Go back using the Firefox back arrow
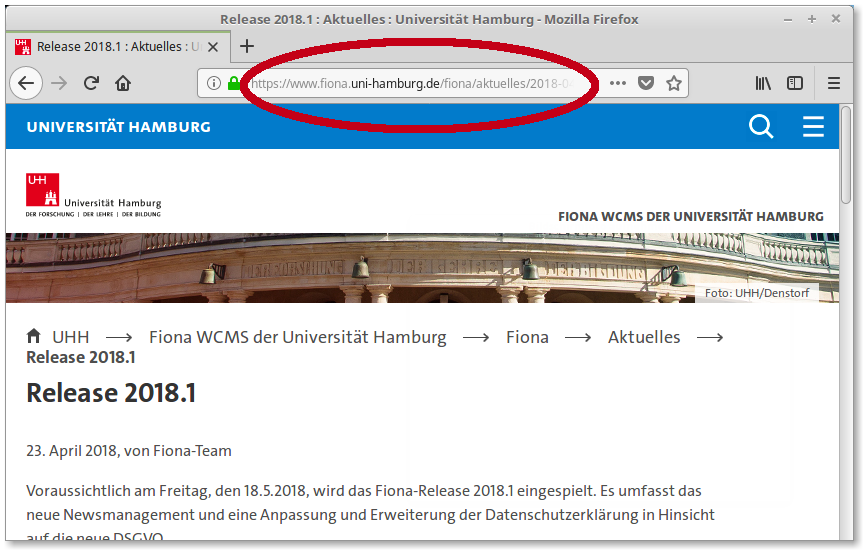863x550 pixels. pyautogui.click(x=26, y=83)
